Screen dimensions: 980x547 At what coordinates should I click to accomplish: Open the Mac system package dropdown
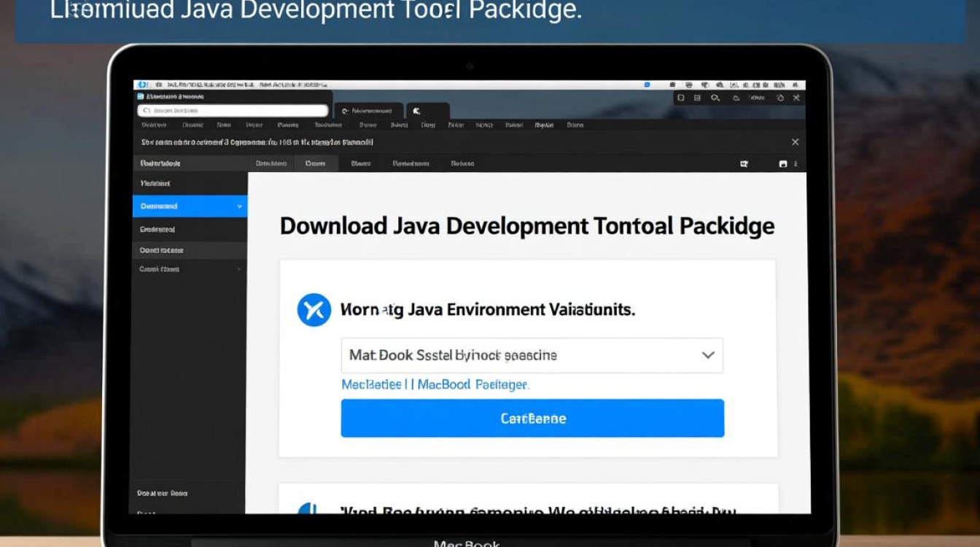pyautogui.click(x=532, y=355)
